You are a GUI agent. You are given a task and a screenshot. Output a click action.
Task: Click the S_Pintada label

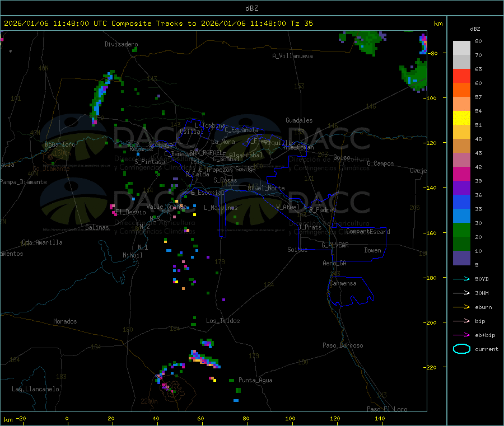point(150,162)
